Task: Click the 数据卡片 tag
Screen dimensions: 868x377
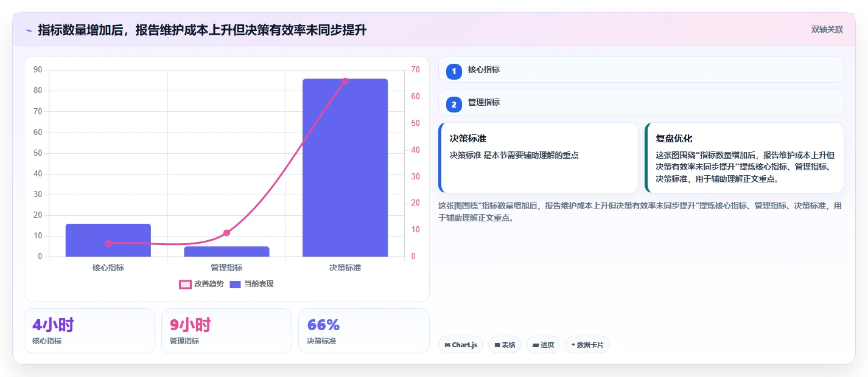Action: point(587,345)
